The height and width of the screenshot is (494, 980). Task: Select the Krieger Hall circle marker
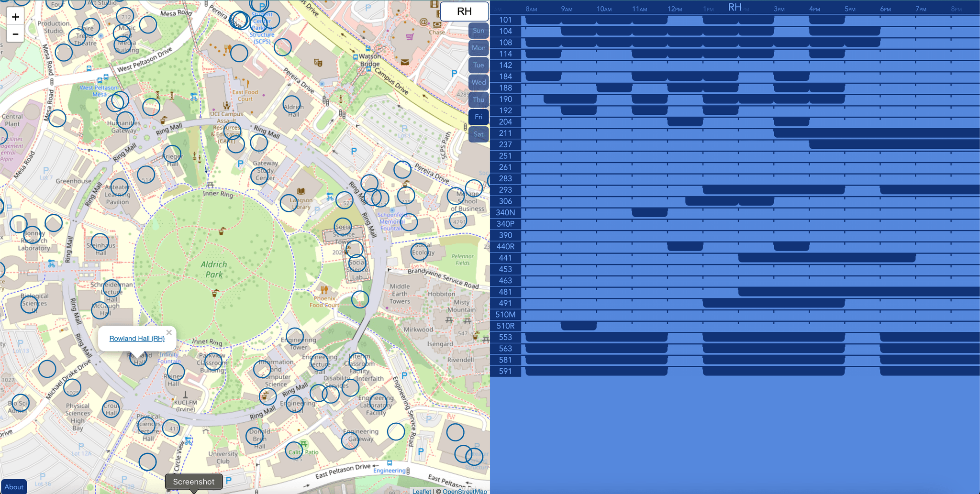172,154
